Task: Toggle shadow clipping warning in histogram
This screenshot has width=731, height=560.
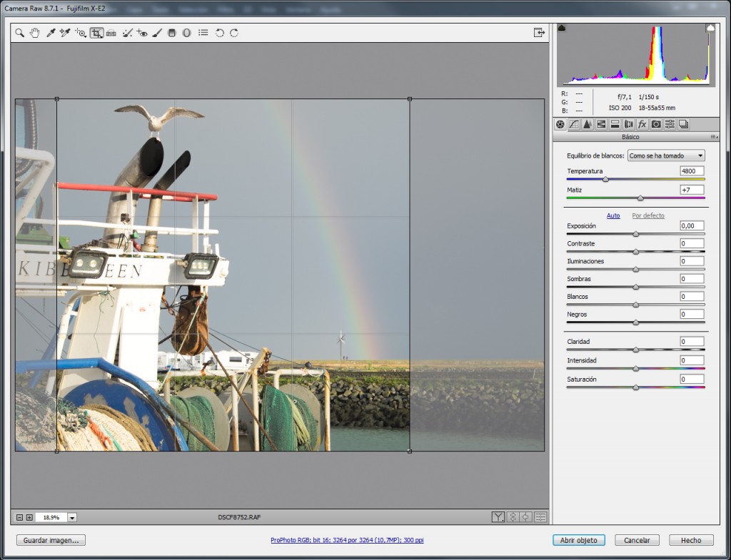Action: tap(562, 28)
